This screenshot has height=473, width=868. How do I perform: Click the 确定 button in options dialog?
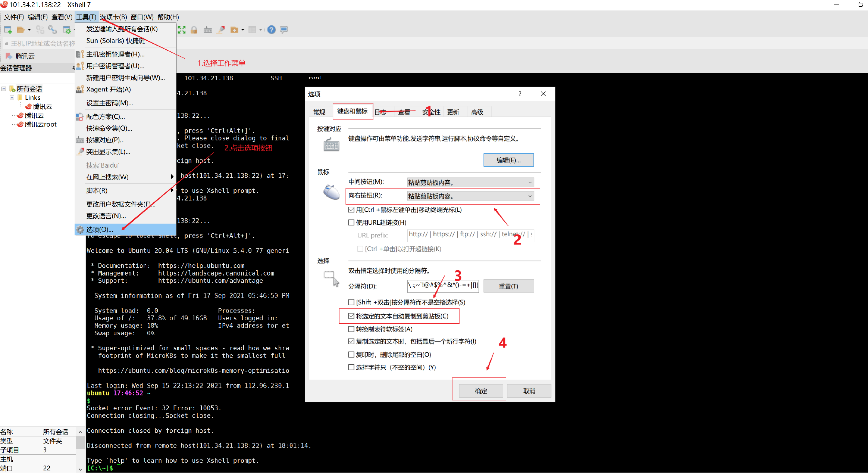(x=481, y=391)
